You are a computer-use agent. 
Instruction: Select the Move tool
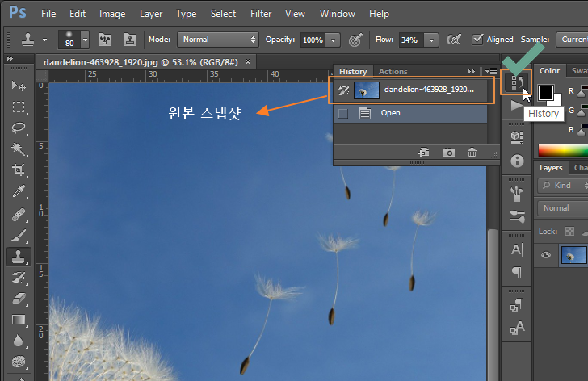18,86
